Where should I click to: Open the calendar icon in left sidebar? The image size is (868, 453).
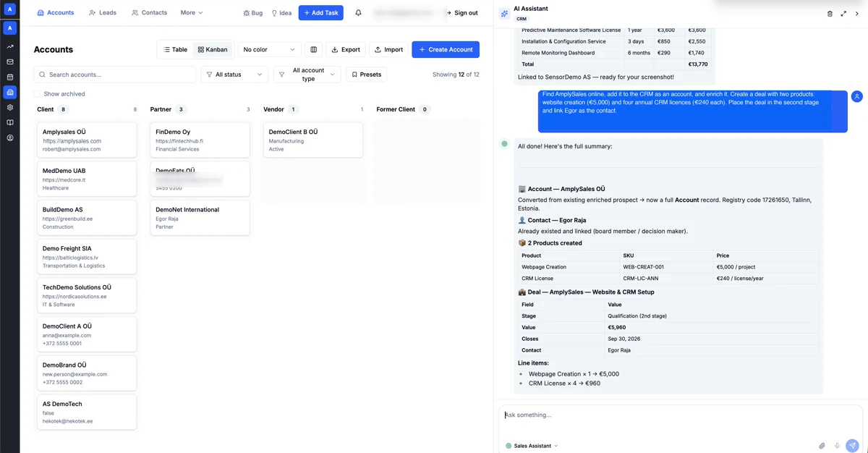[x=10, y=77]
